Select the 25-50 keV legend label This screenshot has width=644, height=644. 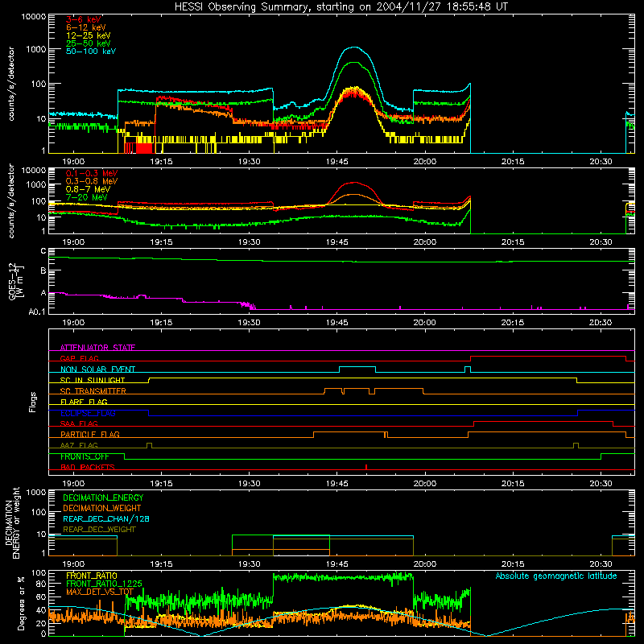point(89,43)
